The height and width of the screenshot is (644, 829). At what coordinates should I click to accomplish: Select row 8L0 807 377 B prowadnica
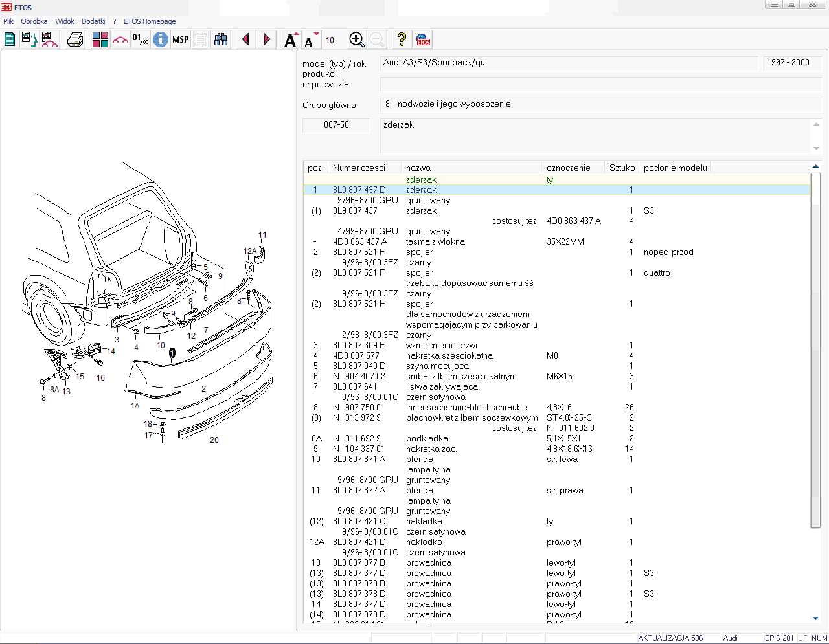557,563
